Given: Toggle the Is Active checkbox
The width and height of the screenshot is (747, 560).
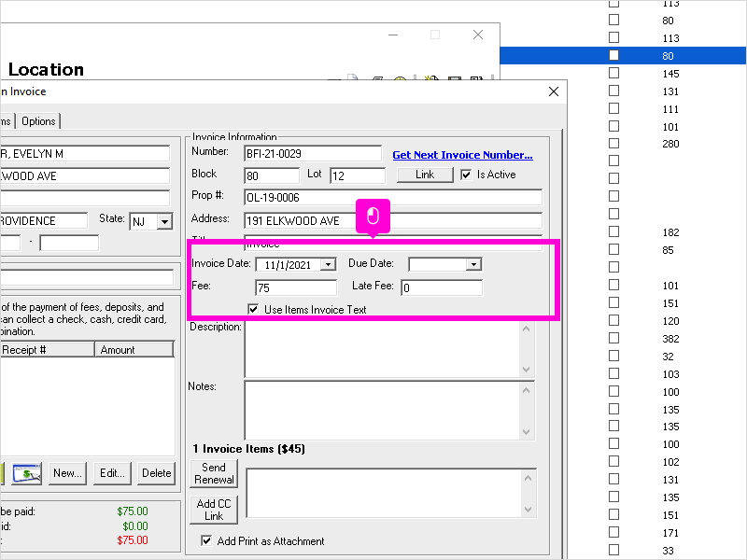Looking at the screenshot, I should (x=466, y=175).
